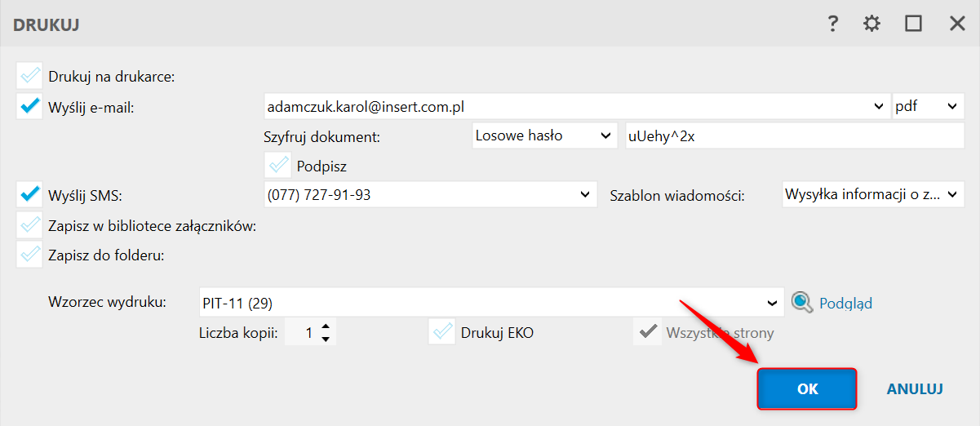Click the Wzorzec wydruku label
The image size is (980, 426).
pos(107,302)
